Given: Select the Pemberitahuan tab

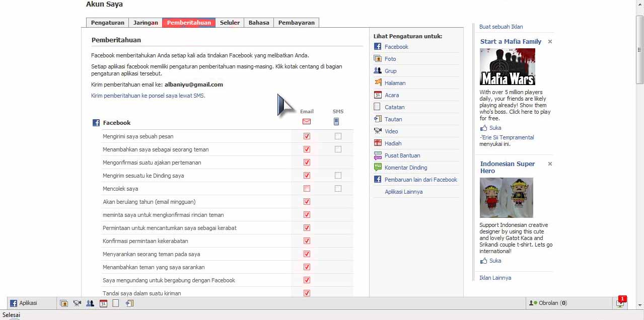Looking at the screenshot, I should click(189, 23).
